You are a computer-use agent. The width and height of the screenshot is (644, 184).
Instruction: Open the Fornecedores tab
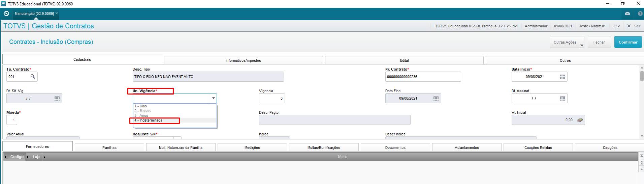pyautogui.click(x=37, y=147)
